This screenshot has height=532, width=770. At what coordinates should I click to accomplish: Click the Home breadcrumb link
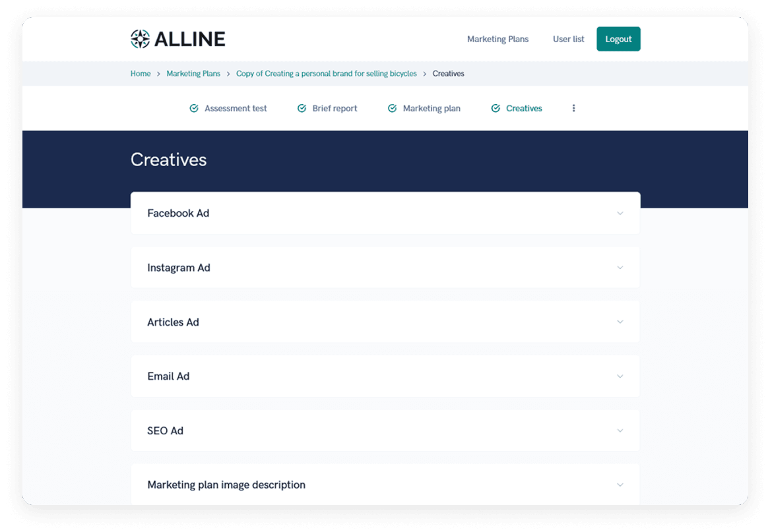141,74
